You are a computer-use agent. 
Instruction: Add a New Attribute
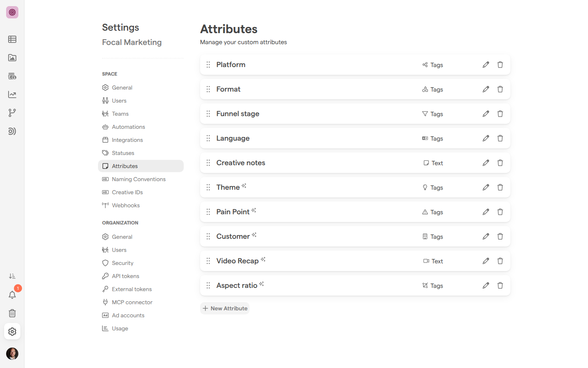pos(225,308)
